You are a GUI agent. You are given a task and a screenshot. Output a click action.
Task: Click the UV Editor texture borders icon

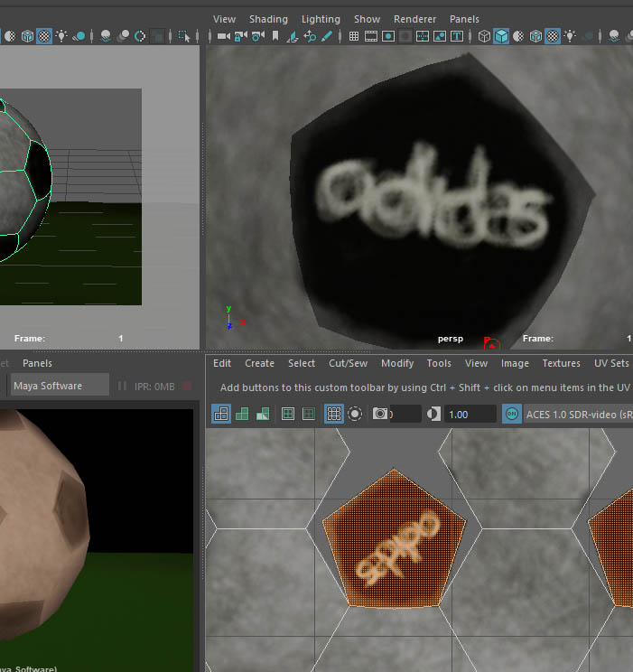[287, 414]
